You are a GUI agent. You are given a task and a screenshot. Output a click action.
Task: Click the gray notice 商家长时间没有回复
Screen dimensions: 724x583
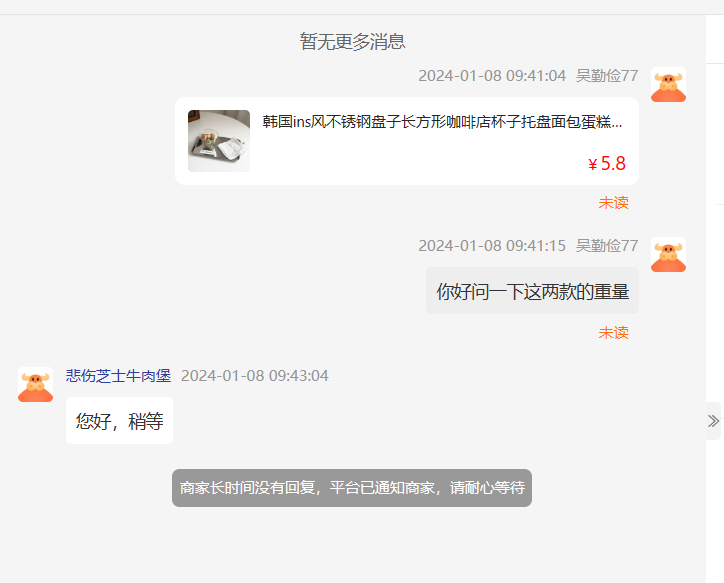(x=352, y=488)
